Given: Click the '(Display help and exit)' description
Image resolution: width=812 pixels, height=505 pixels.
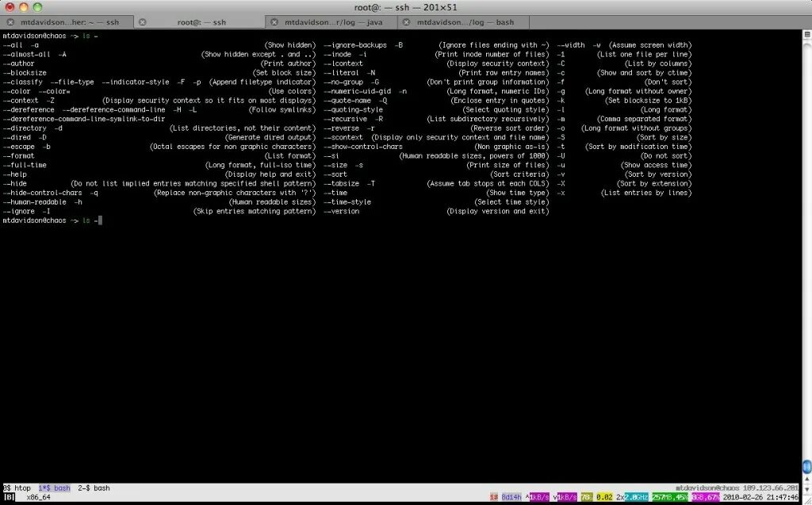Looking at the screenshot, I should [270, 174].
